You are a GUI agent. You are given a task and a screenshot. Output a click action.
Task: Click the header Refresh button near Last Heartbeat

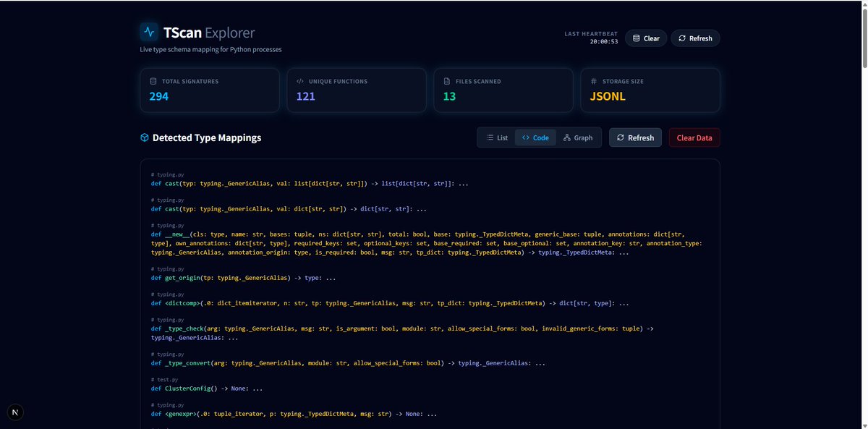coord(695,38)
